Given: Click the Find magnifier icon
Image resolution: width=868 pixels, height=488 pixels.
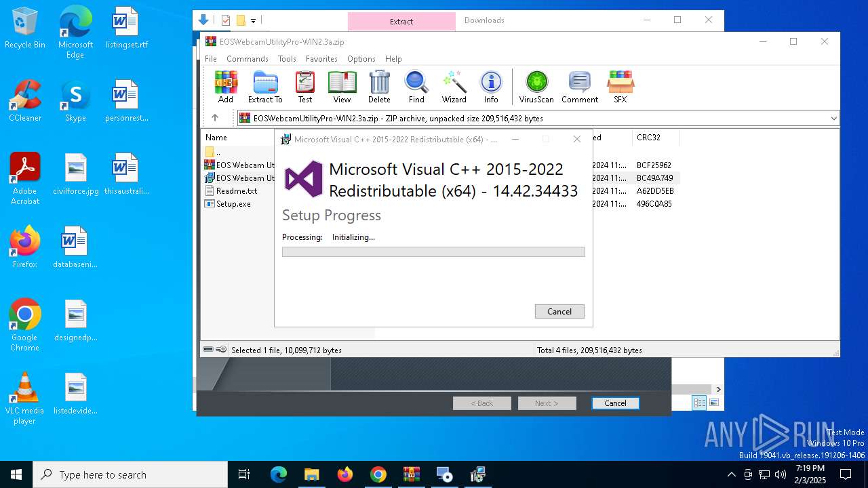Looking at the screenshot, I should (x=416, y=87).
